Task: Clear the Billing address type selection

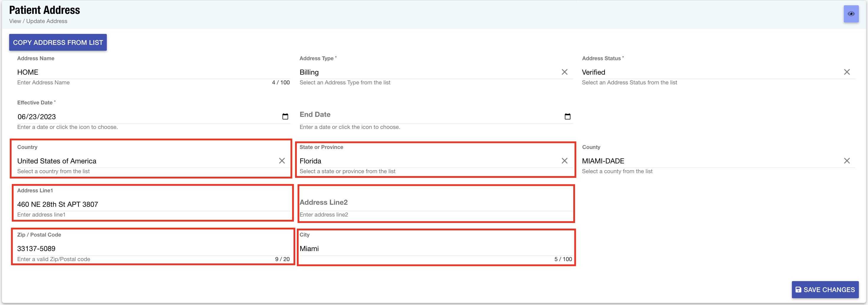Action: coord(564,72)
